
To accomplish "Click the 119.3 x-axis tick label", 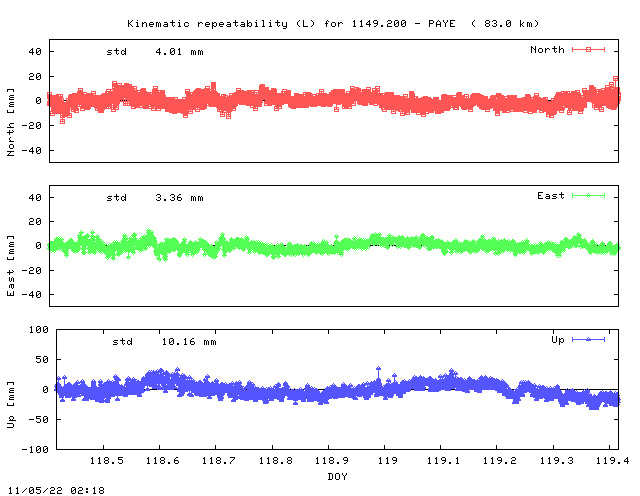I will tap(556, 460).
